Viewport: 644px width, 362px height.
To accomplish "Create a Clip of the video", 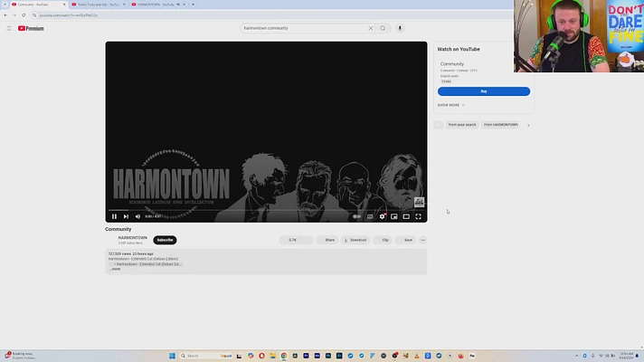I will (383, 240).
